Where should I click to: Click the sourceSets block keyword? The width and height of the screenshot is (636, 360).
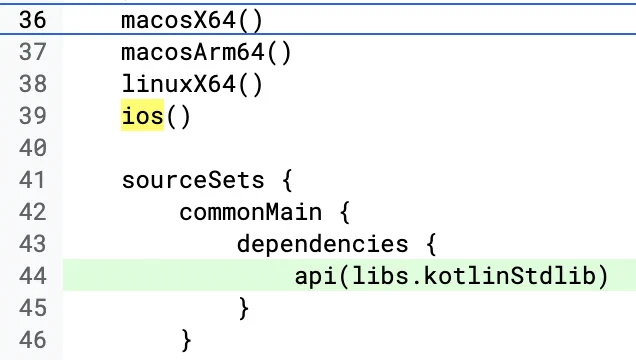pyautogui.click(x=193, y=181)
